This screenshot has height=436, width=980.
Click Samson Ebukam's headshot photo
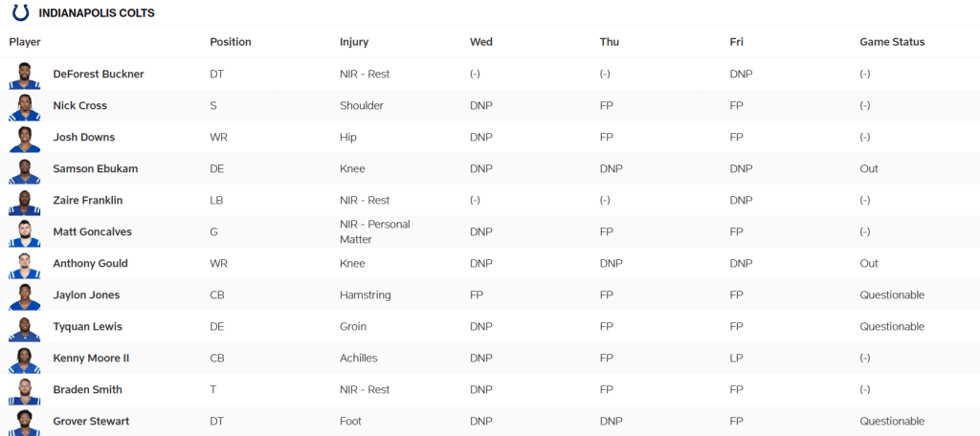click(25, 169)
